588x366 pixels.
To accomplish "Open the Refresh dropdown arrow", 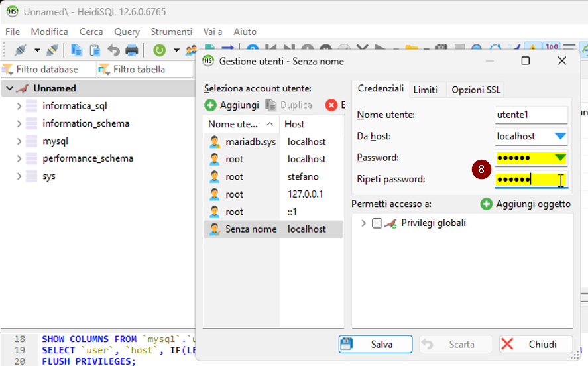I will click(176, 50).
